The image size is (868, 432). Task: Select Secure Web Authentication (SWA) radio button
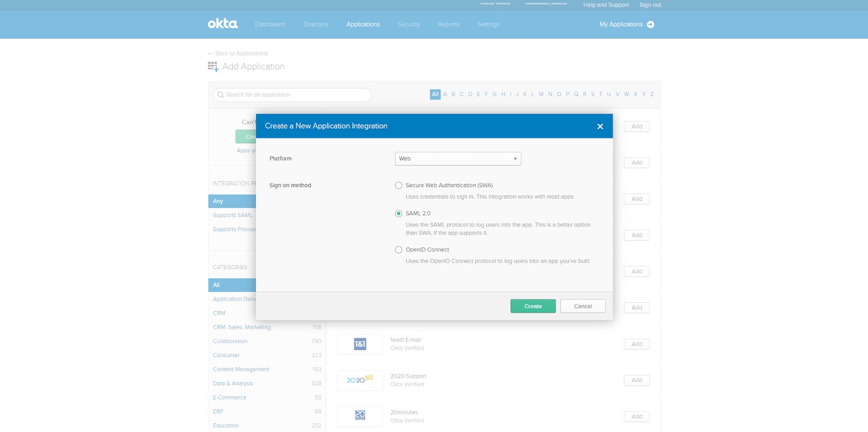coord(399,186)
